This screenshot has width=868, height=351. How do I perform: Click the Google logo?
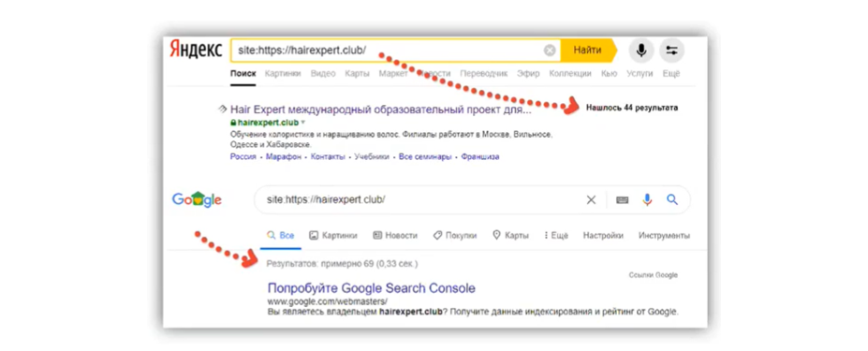tap(197, 199)
